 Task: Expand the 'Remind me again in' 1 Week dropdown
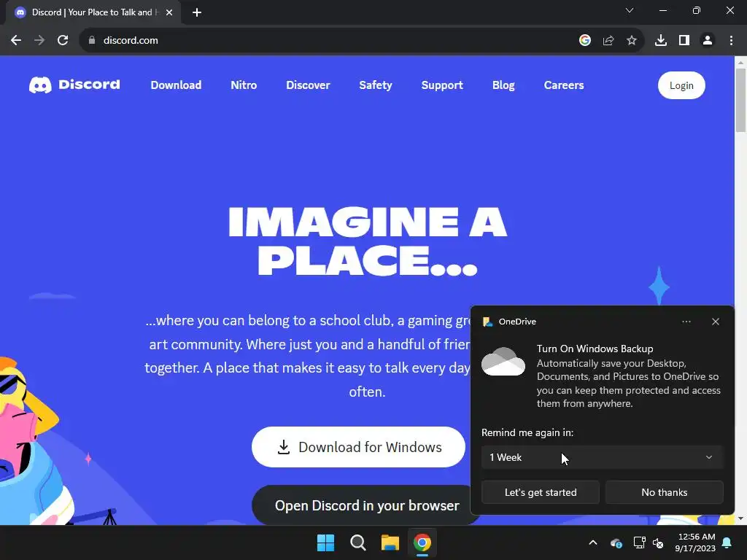[602, 457]
